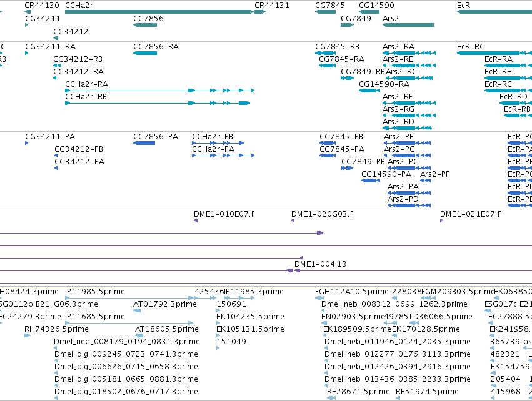The width and height of the screenshot is (532, 401).
Task: Select transcript CCHa2r-RA
Action: [x=160, y=91]
